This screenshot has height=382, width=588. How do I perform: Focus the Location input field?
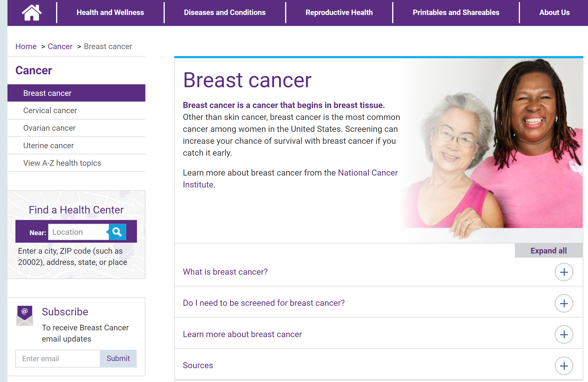(78, 232)
